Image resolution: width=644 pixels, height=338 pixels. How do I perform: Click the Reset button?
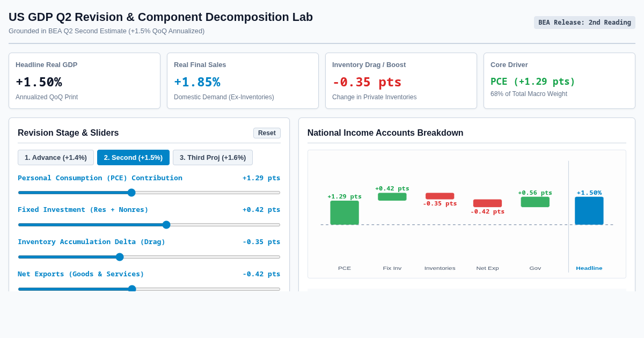point(267,133)
